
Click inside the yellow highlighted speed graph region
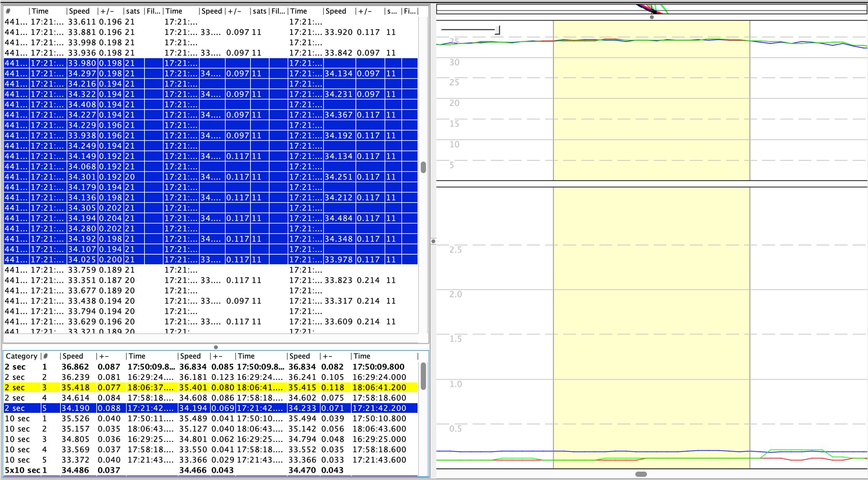click(651, 114)
